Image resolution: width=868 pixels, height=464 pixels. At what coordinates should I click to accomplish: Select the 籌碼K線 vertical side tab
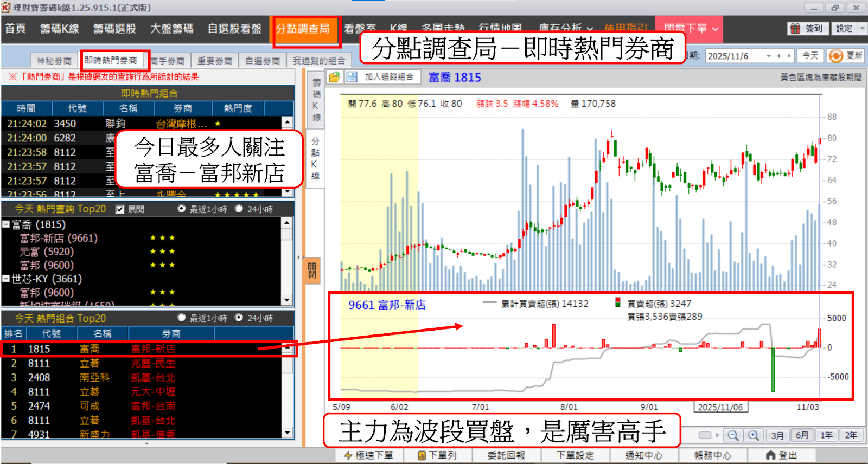click(x=316, y=100)
